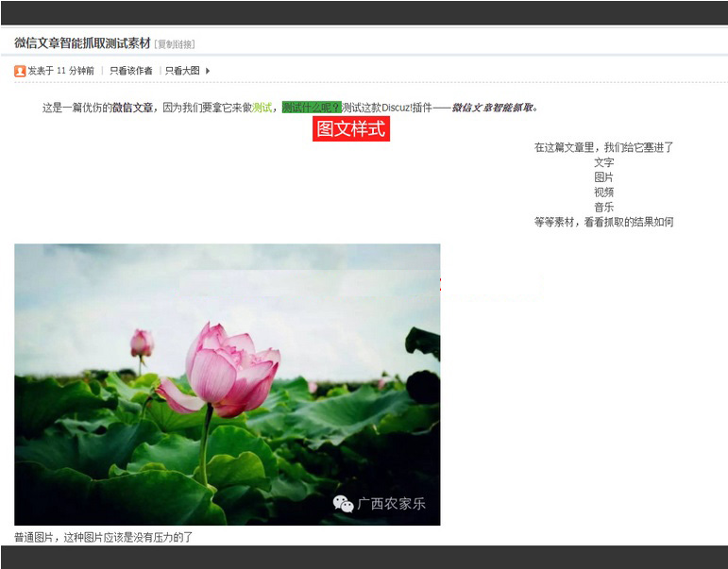Click the green highlighted 测试什么呢 text
Image resolution: width=728 pixels, height=569 pixels.
[x=311, y=108]
